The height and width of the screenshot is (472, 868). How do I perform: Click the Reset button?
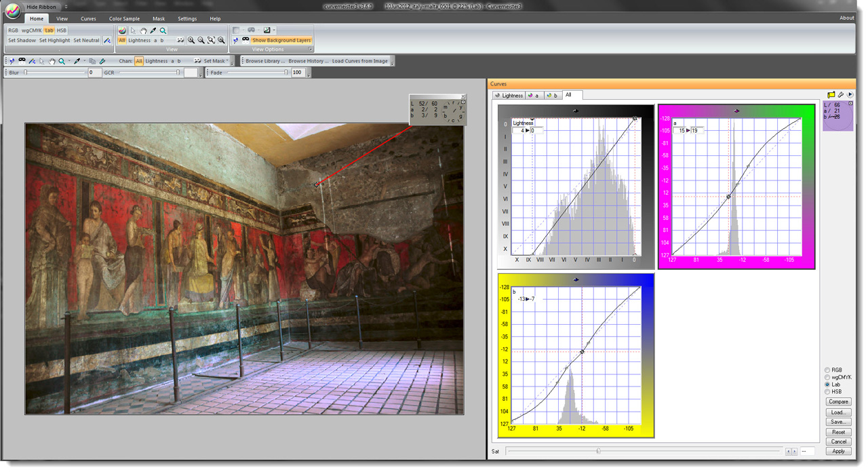pos(838,432)
